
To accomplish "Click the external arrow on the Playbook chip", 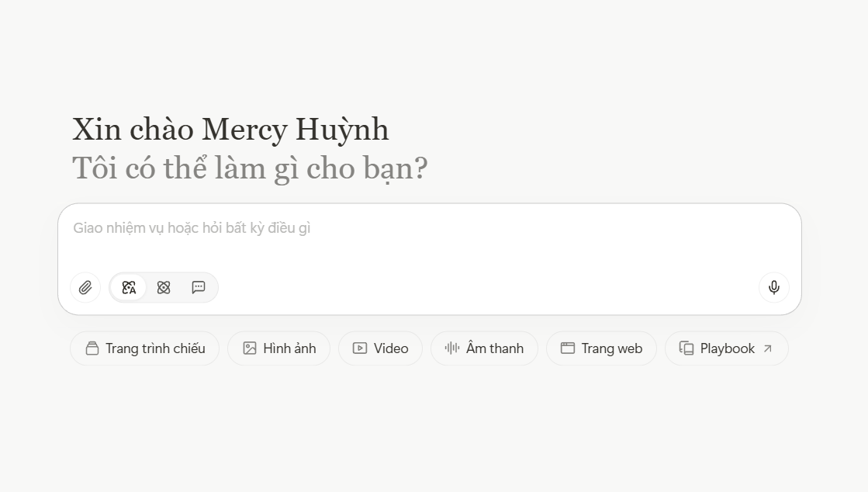I will (x=768, y=348).
